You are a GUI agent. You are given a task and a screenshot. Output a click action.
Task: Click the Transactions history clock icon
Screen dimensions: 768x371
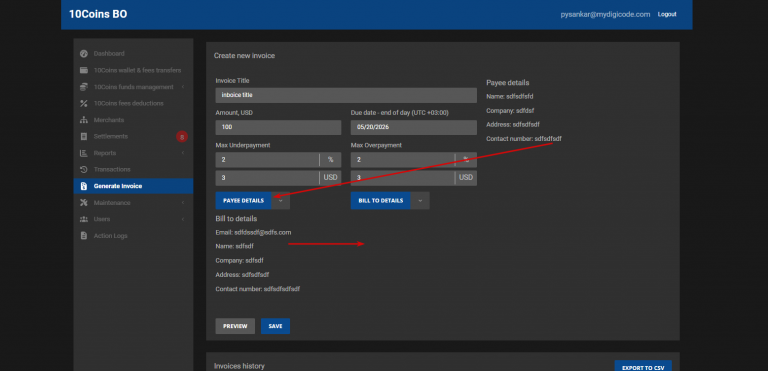pos(84,170)
